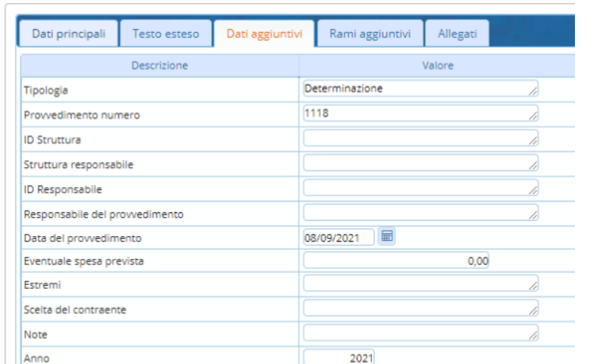Click the Tipologia field containing Determinazione
The image size is (601, 364).
[420, 89]
